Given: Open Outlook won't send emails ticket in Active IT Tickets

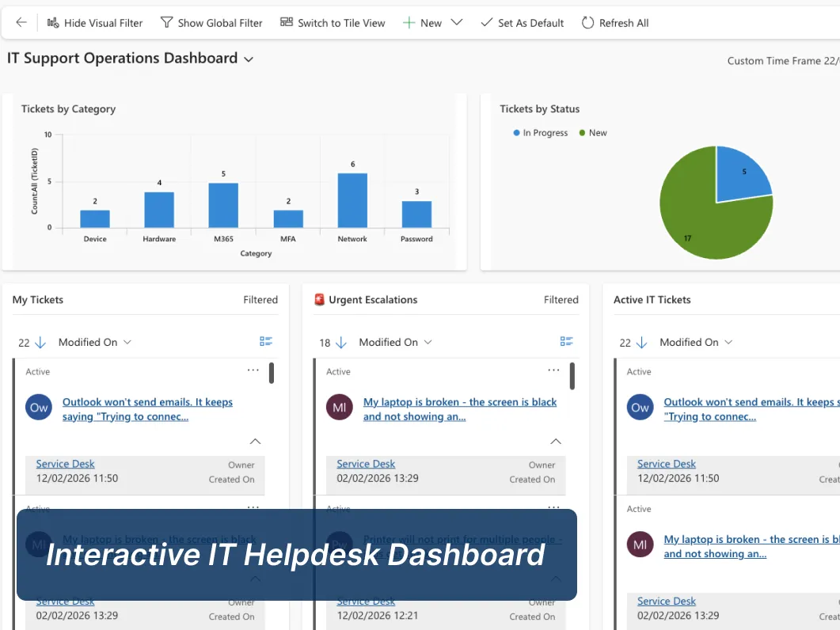Looking at the screenshot, I should [x=751, y=409].
